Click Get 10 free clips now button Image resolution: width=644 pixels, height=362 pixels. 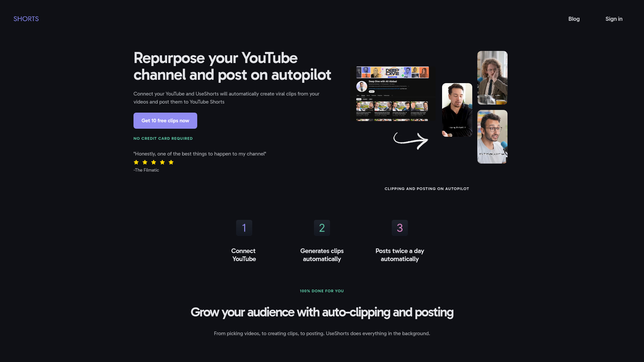165,121
